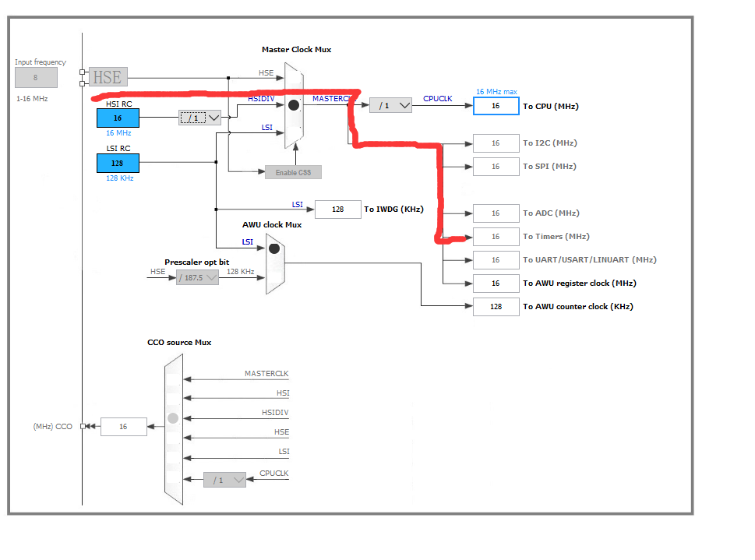The height and width of the screenshot is (560, 755).
Task: Click the To IWDG (KHz) 128 box
Action: (x=338, y=210)
